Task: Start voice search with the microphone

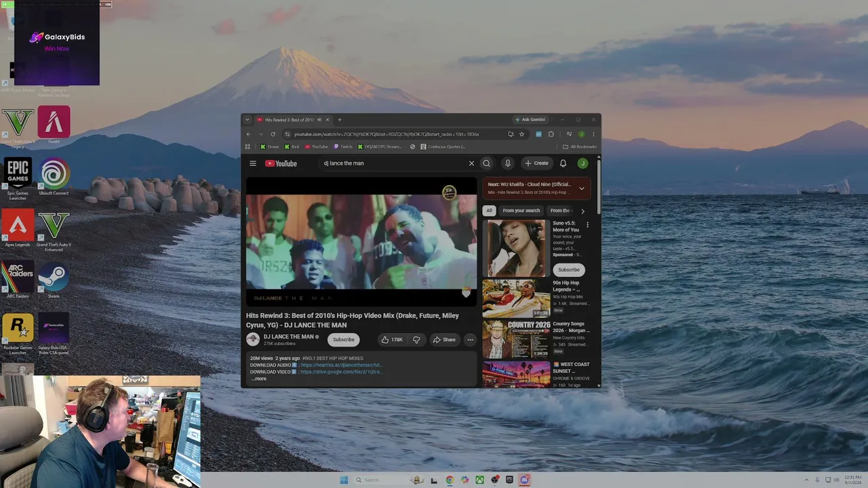Action: (x=507, y=163)
